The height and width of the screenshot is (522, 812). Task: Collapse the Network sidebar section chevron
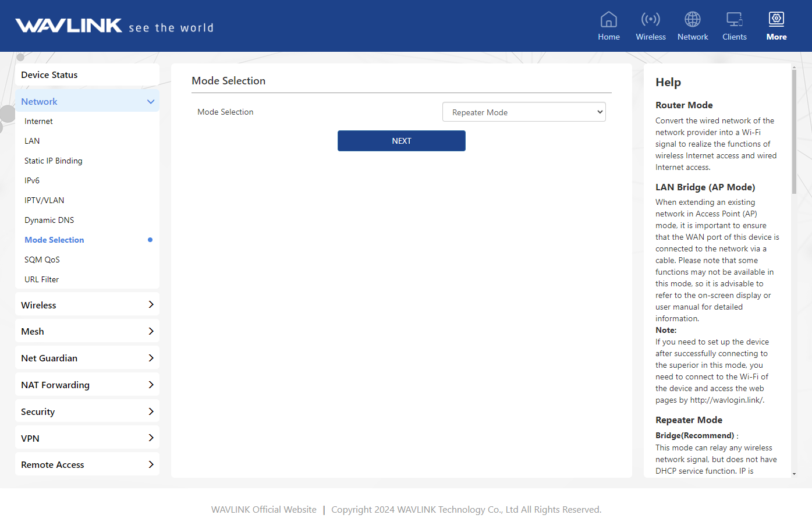(151, 102)
